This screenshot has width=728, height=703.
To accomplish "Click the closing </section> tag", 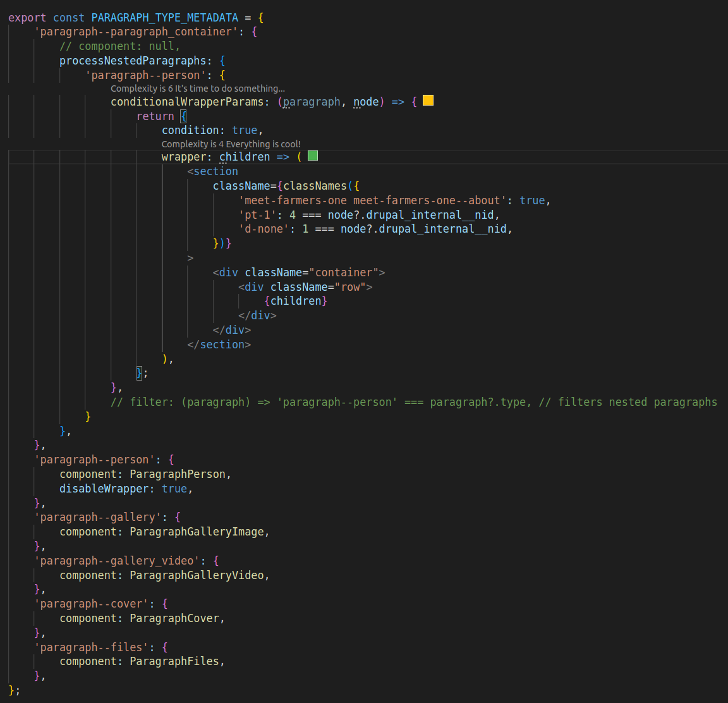I will tap(219, 345).
